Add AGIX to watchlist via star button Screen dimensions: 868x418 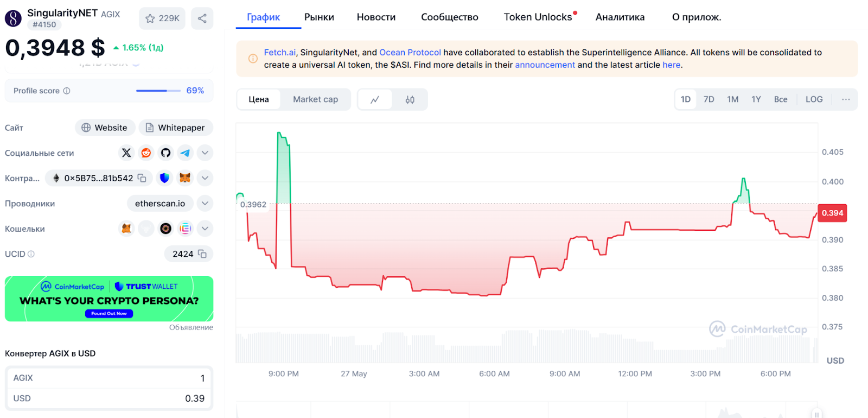pyautogui.click(x=162, y=18)
